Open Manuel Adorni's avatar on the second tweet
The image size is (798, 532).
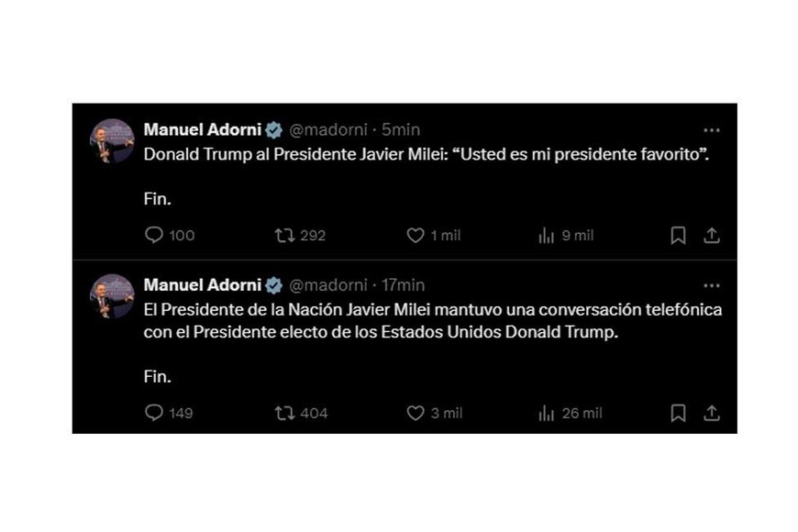[112, 296]
